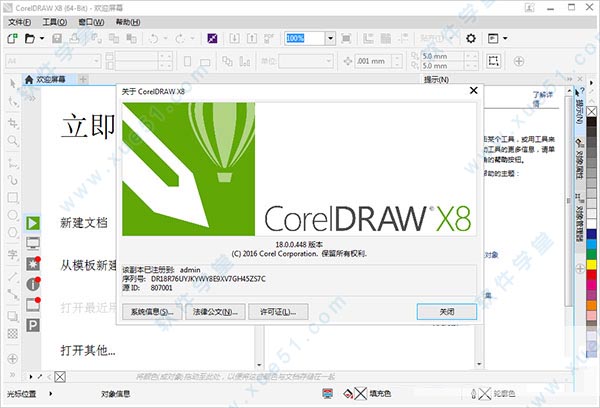The height and width of the screenshot is (408, 600).
Task: Click the What's New star icon
Action: tap(33, 264)
